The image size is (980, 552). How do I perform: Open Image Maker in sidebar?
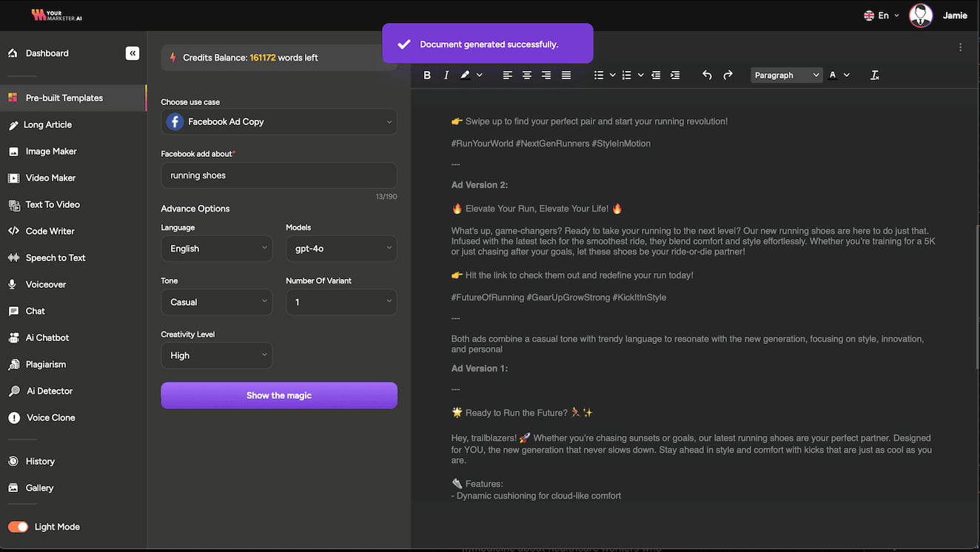pos(51,151)
